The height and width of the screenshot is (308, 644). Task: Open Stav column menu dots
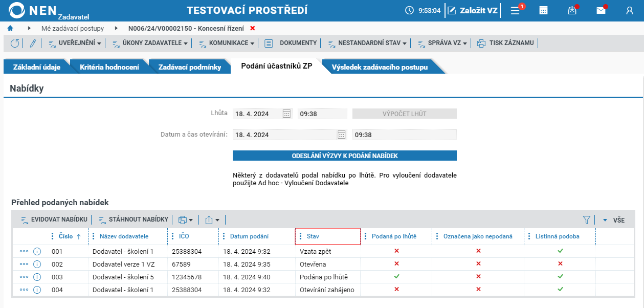(x=300, y=236)
